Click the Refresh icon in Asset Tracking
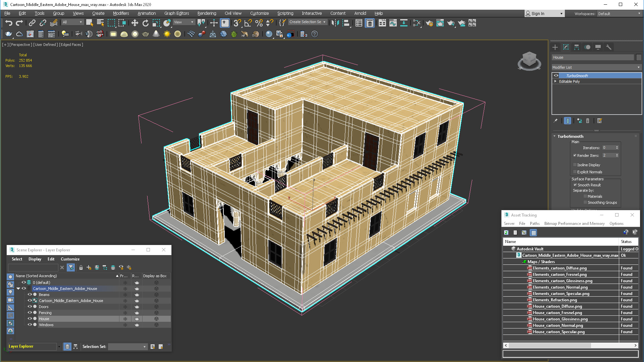644x362 pixels. (x=506, y=233)
